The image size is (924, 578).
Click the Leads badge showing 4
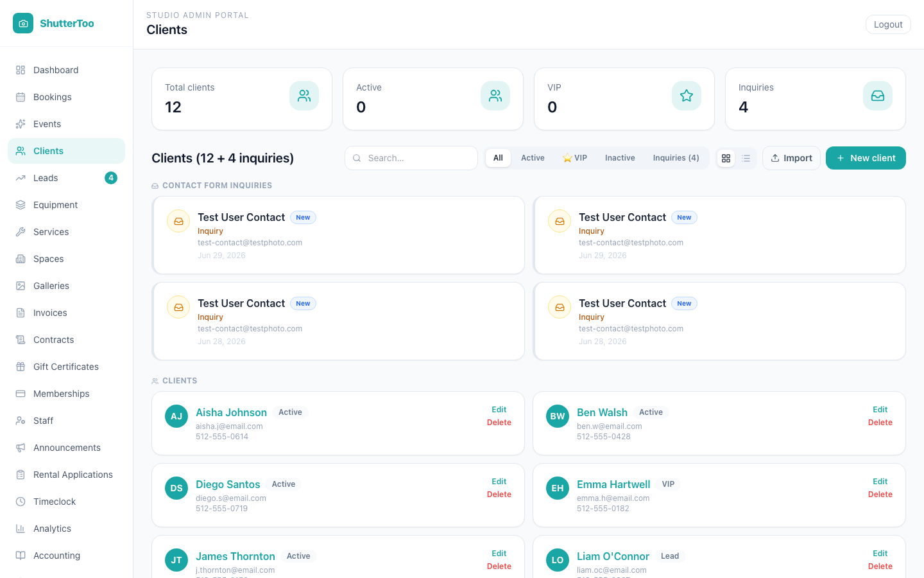pyautogui.click(x=111, y=178)
